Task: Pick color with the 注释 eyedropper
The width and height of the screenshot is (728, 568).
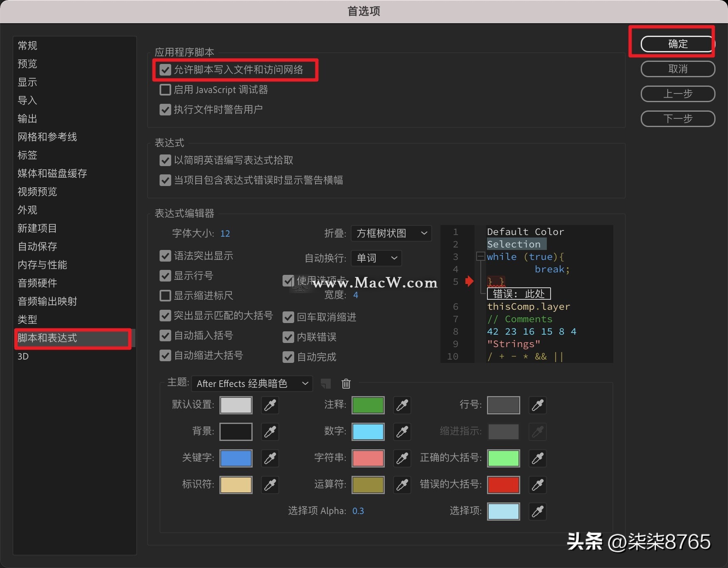Action: coord(401,405)
